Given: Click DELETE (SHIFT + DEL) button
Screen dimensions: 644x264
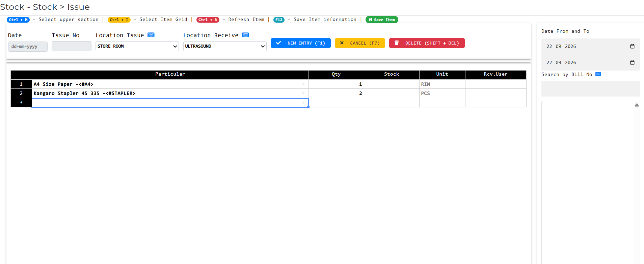Looking at the screenshot, I should click(x=427, y=43).
